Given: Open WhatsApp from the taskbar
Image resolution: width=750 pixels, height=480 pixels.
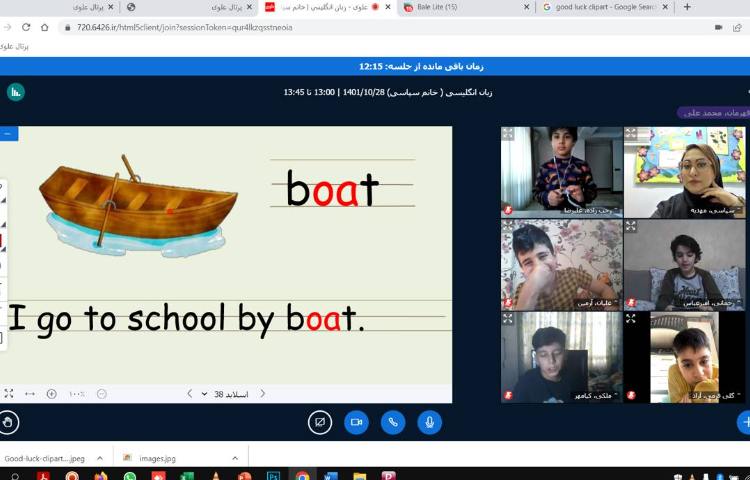Looking at the screenshot, I should coord(130,475).
